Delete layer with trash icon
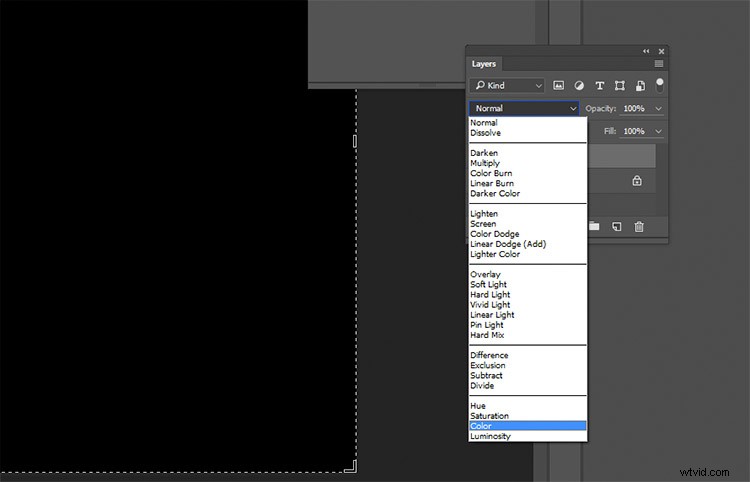The width and height of the screenshot is (750, 482). (x=639, y=227)
